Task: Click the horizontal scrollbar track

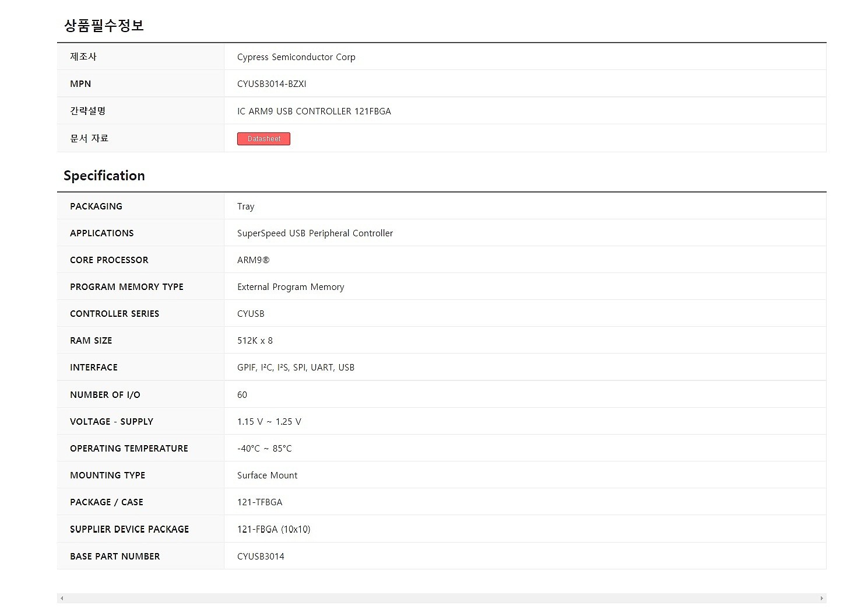Action: 441,599
